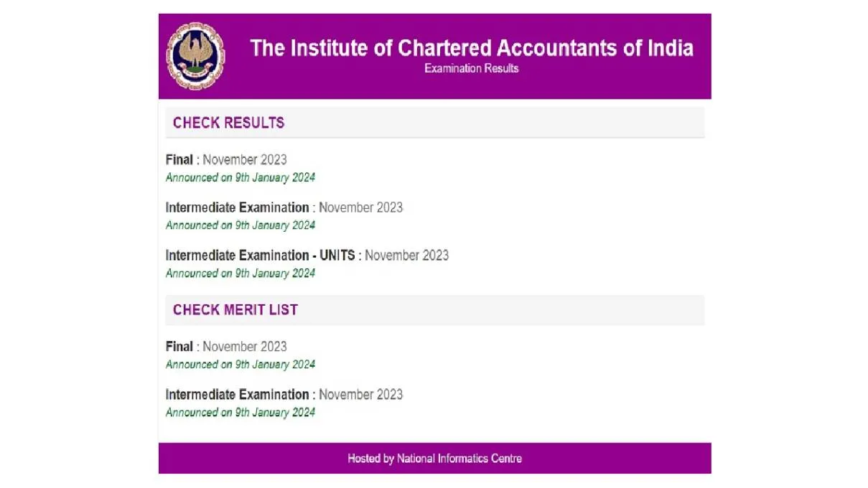Click the announcement date under Final results
868x488 pixels.
tap(240, 177)
